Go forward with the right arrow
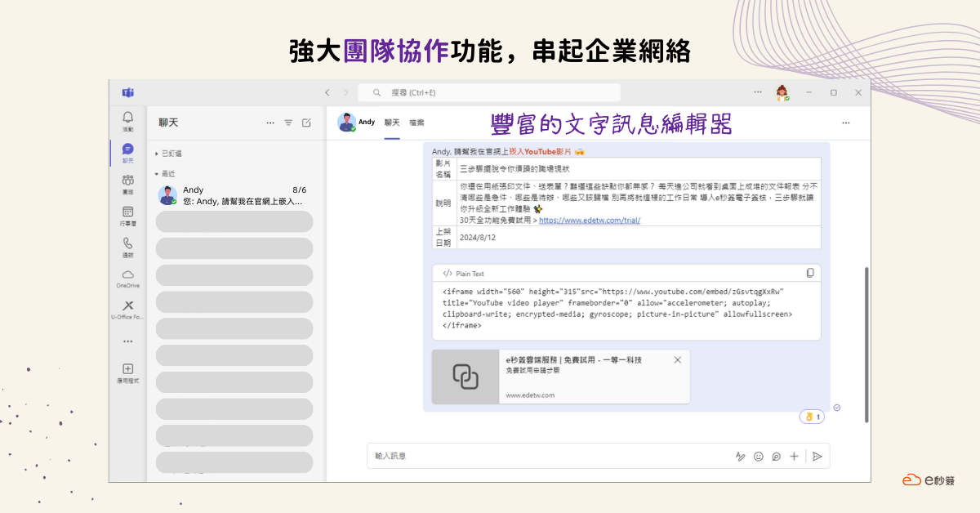The image size is (980, 513). click(x=346, y=93)
